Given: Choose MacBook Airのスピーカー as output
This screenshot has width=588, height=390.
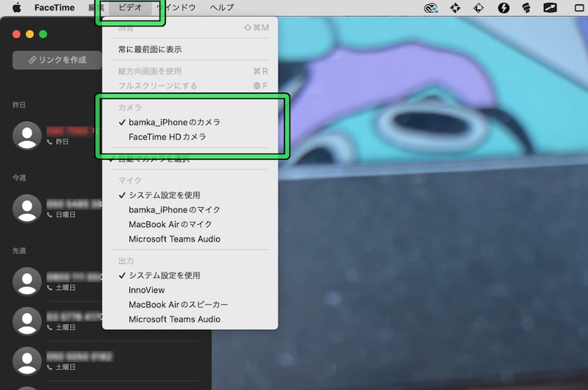Looking at the screenshot, I should click(190, 305).
